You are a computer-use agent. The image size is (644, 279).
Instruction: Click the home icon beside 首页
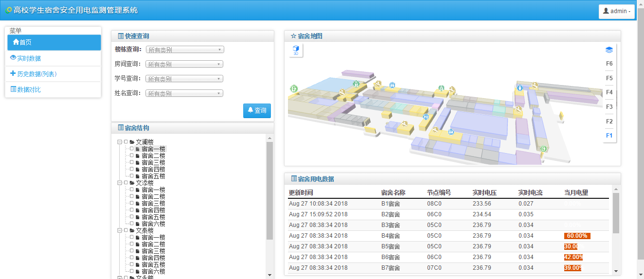[x=16, y=42]
